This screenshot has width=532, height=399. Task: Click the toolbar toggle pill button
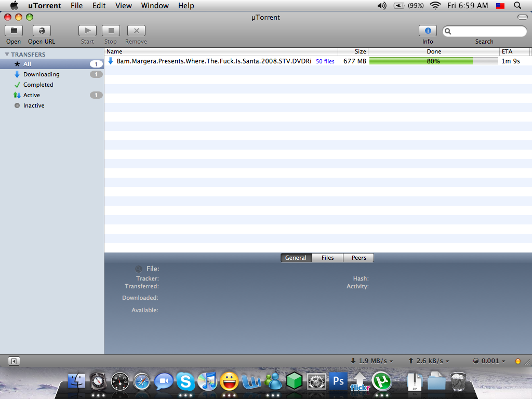522,17
